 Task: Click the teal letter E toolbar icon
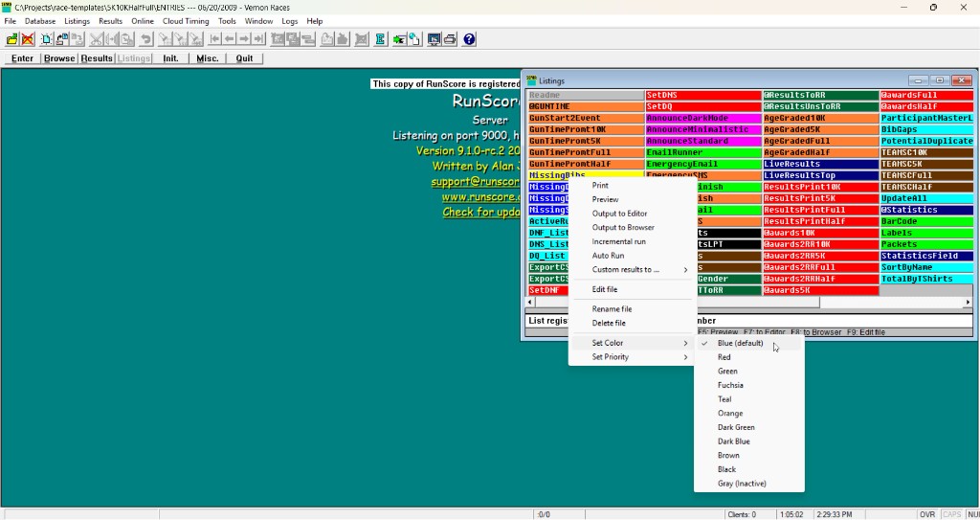tap(379, 39)
